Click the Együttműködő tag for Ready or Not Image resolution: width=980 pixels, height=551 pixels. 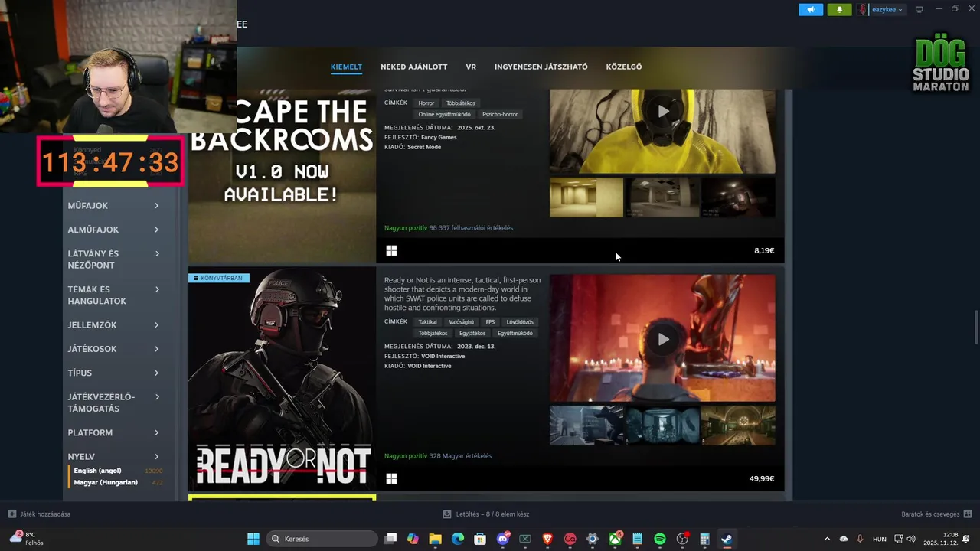tap(515, 334)
